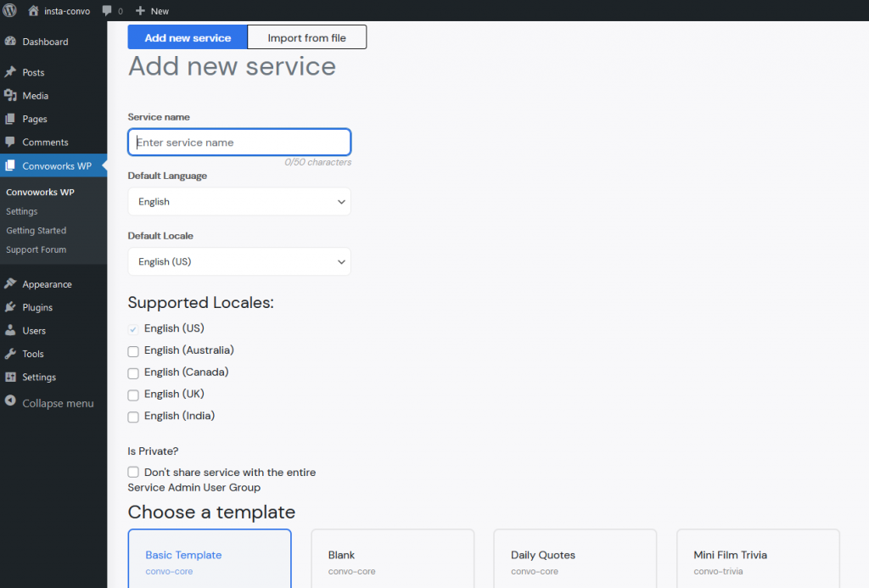Select the Daily Quotes template card

coord(575,558)
